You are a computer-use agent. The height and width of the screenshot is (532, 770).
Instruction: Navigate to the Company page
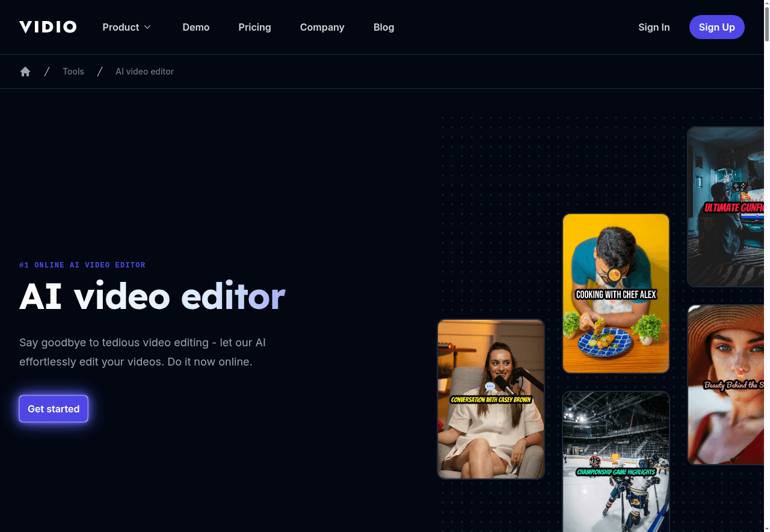pos(322,27)
